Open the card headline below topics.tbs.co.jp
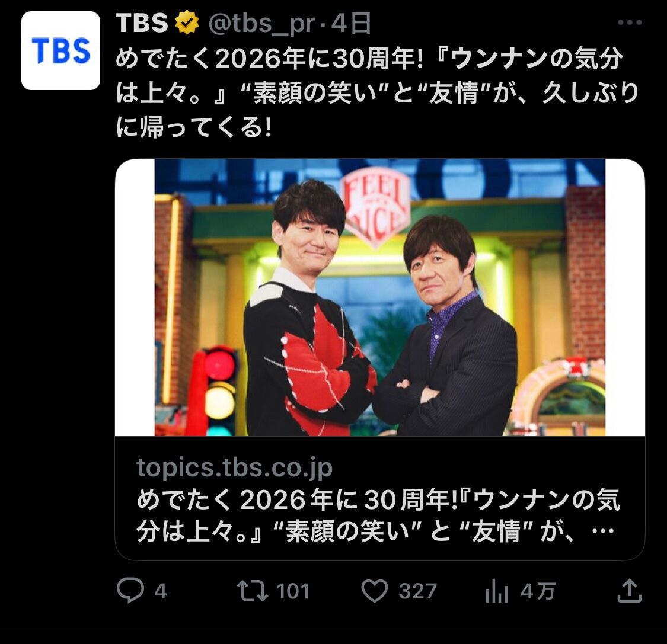Screen dimensions: 667x644 [x=378, y=515]
